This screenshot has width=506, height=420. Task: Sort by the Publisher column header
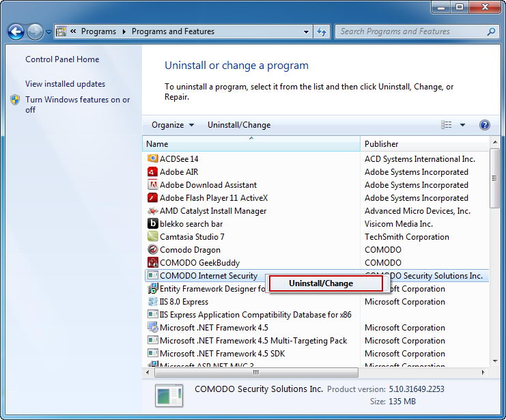(425, 143)
